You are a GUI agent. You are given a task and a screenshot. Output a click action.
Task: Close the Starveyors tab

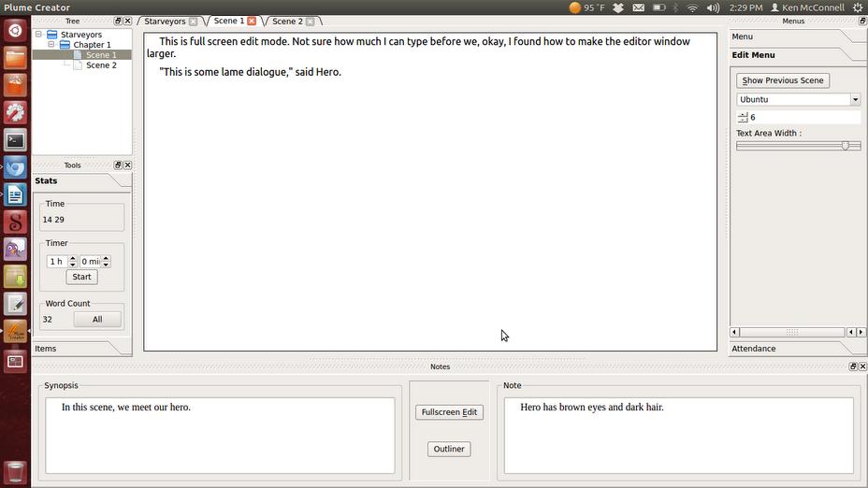click(194, 21)
